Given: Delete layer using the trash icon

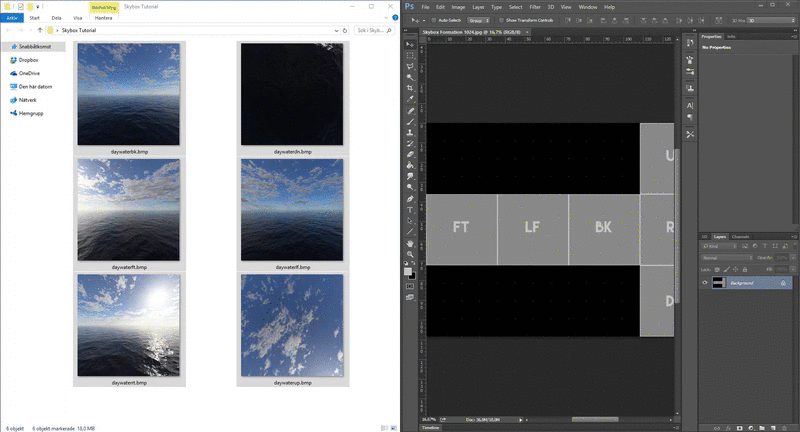Looking at the screenshot, I should pos(784,428).
